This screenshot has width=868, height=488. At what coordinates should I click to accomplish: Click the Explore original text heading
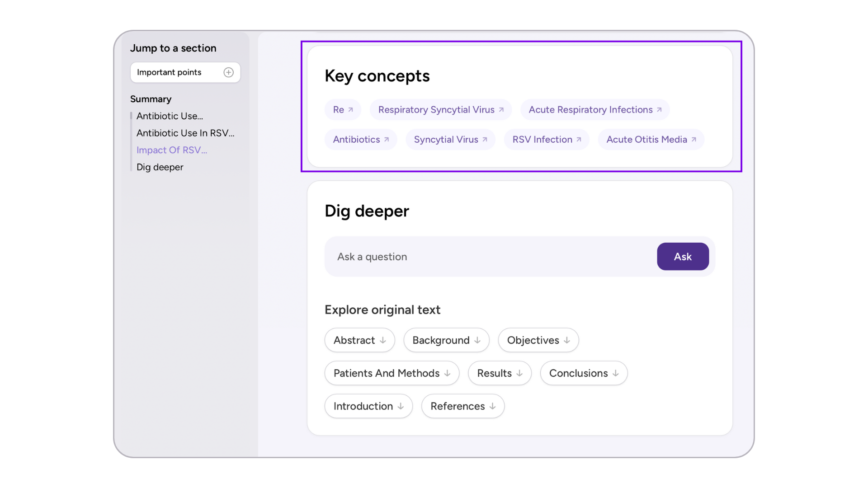[382, 310]
